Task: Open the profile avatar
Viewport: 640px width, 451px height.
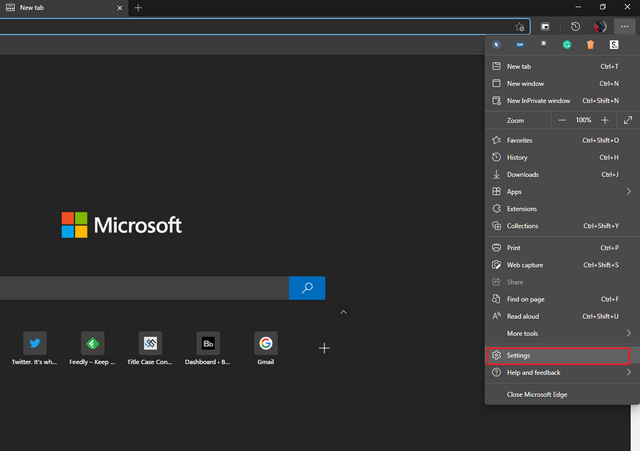Action: coord(600,27)
